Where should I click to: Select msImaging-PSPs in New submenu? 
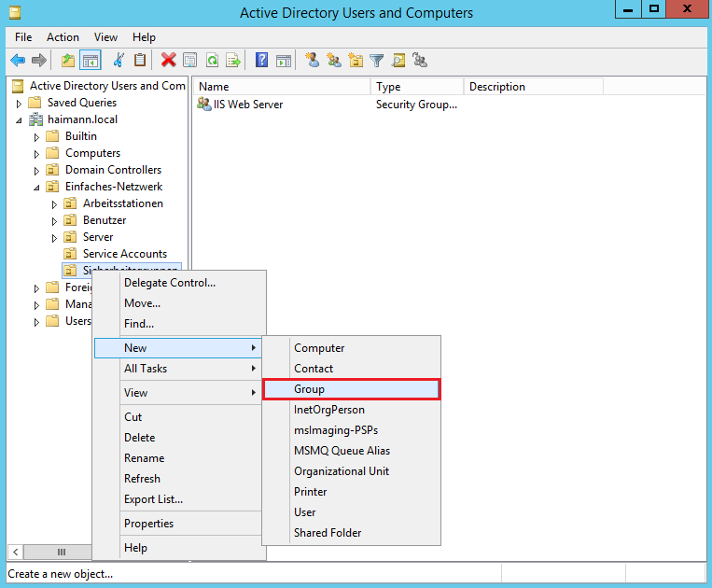pos(352,430)
